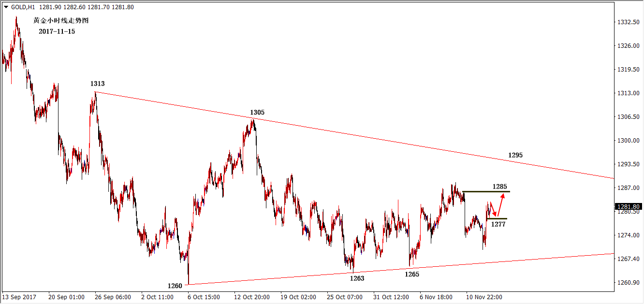Select the 1313 peak price label
Image resolution: width=644 pixels, height=304 pixels.
(97, 84)
